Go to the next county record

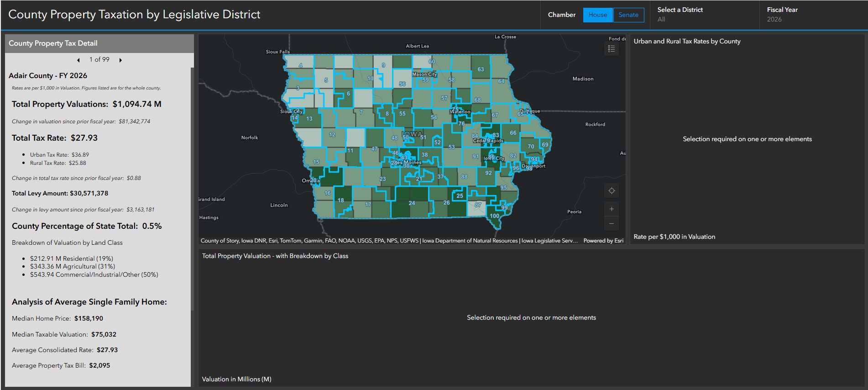click(120, 60)
